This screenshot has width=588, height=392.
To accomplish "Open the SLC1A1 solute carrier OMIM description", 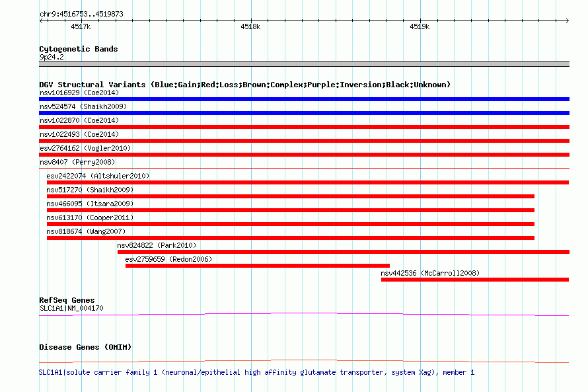I will [x=256, y=373].
